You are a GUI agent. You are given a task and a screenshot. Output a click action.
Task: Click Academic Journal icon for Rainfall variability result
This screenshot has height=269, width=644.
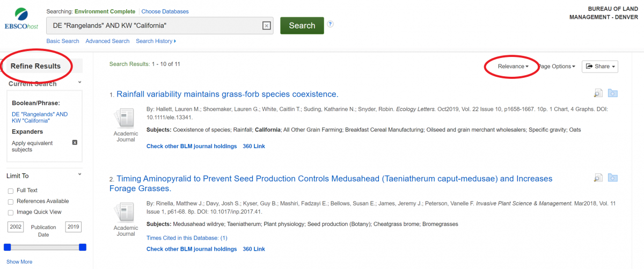click(x=126, y=119)
